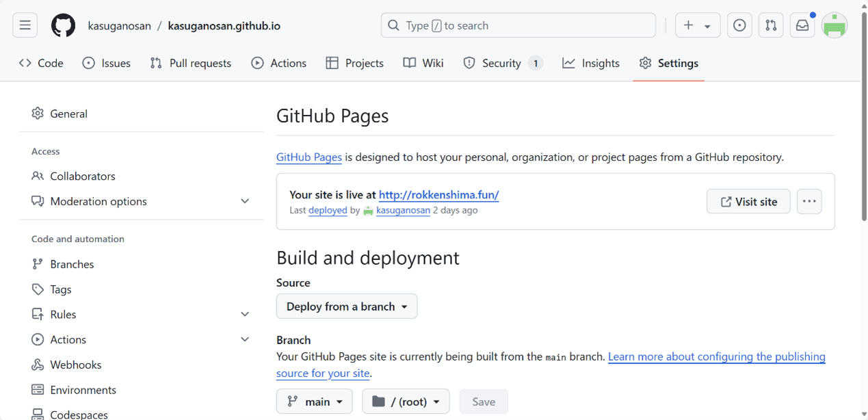Go to the GitHub homepage via the Octocat logo
Image resolution: width=868 pixels, height=420 pixels.
[64, 25]
